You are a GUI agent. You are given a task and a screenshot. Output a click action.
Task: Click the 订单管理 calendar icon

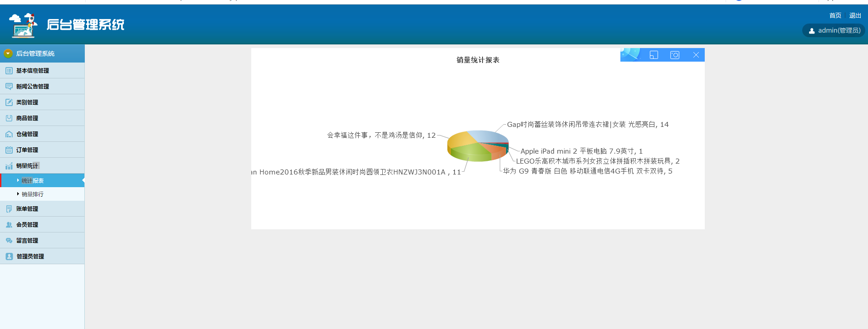pos(9,150)
